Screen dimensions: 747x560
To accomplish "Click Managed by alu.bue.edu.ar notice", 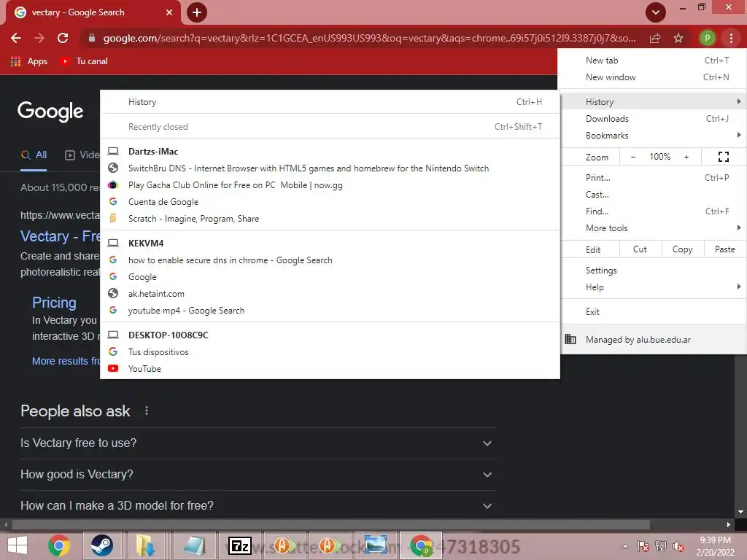I will click(x=654, y=340).
